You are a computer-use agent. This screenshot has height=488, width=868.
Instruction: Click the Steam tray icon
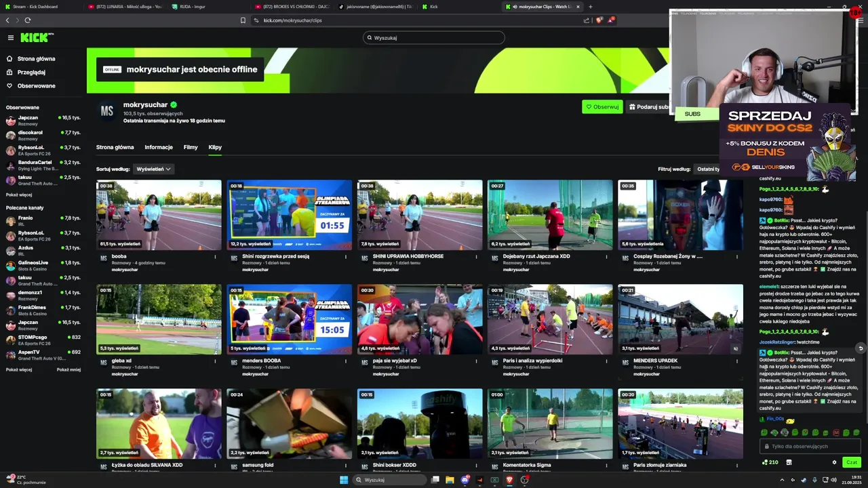[804, 480]
